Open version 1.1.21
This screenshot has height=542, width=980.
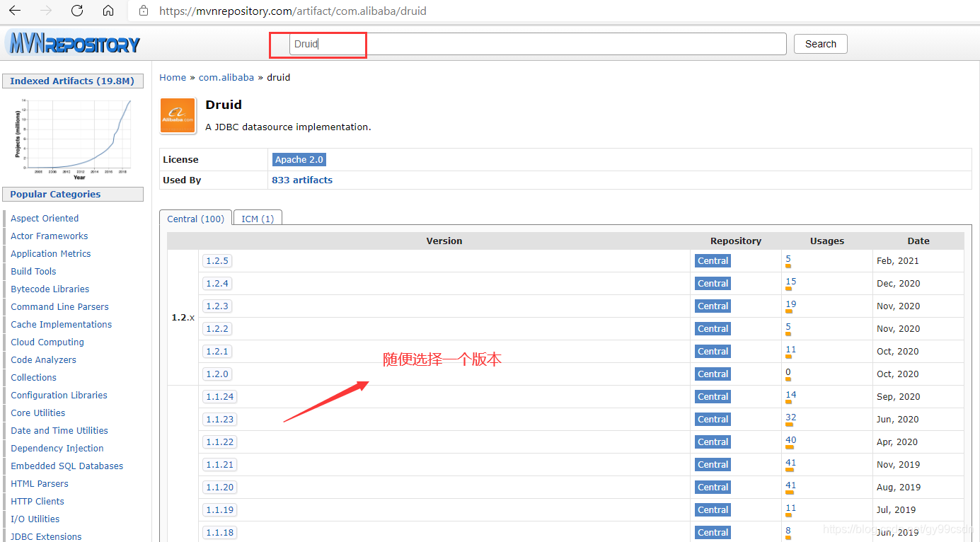(x=220, y=465)
